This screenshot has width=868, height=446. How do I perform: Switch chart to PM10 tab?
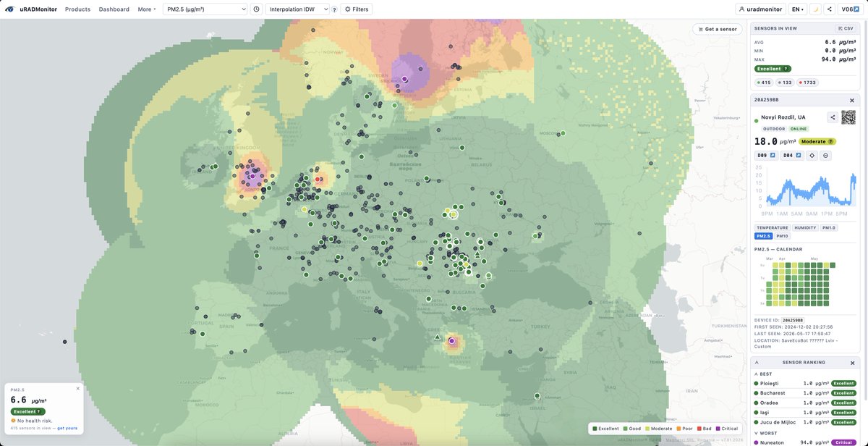point(782,236)
